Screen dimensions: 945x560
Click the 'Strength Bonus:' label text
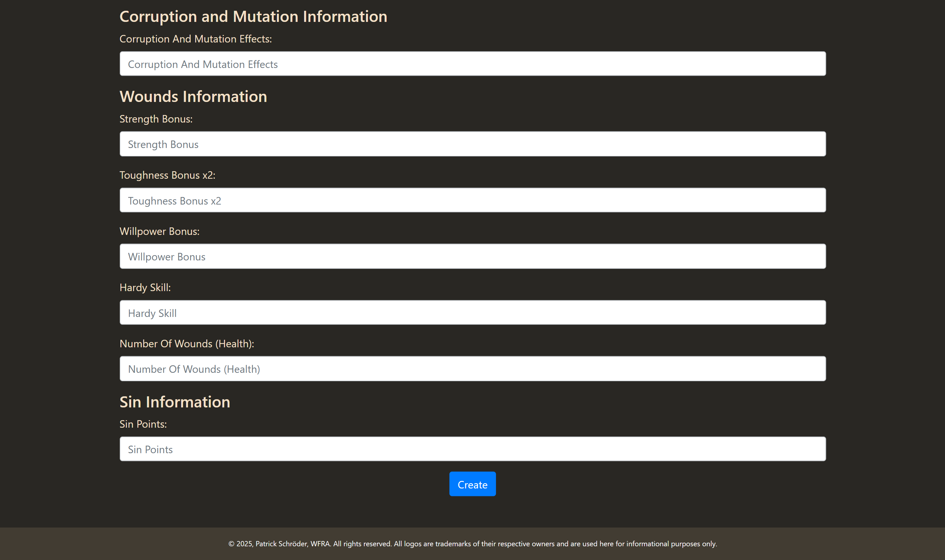[156, 119]
